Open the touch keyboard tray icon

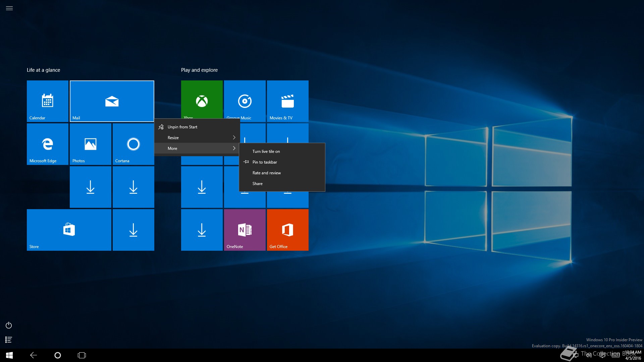pos(615,355)
